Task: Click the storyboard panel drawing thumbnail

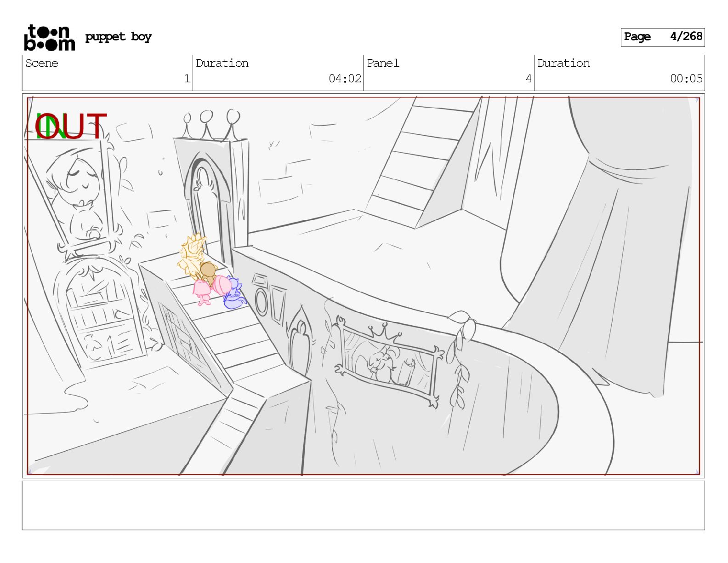Action: coord(363,286)
